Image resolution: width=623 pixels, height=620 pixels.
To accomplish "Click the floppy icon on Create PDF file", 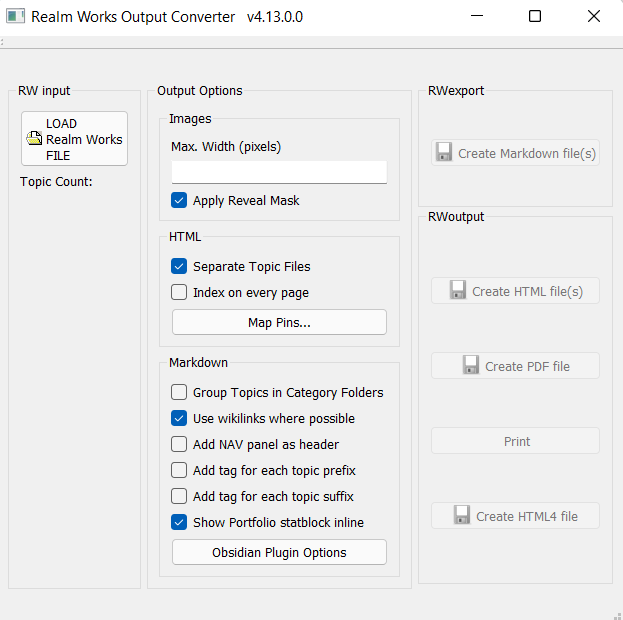I will tap(471, 365).
